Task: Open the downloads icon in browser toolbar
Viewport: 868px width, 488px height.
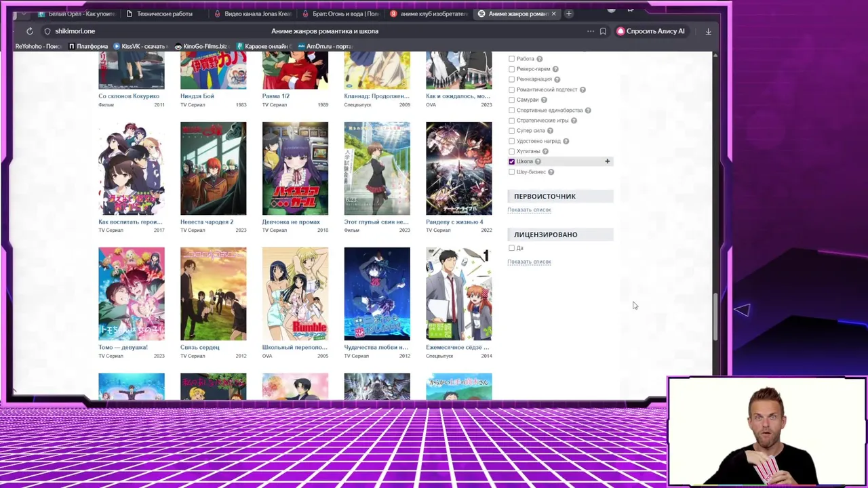Action: [x=708, y=31]
